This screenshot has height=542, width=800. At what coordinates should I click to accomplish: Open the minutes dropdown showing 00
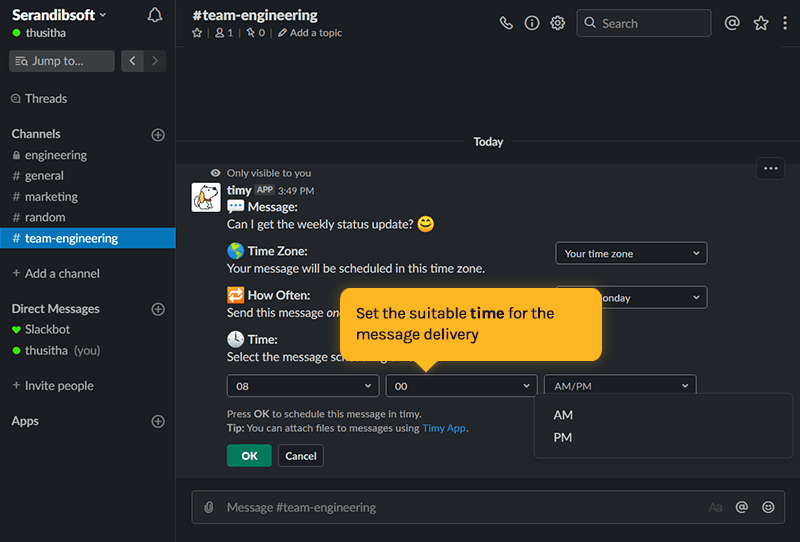[x=461, y=386]
